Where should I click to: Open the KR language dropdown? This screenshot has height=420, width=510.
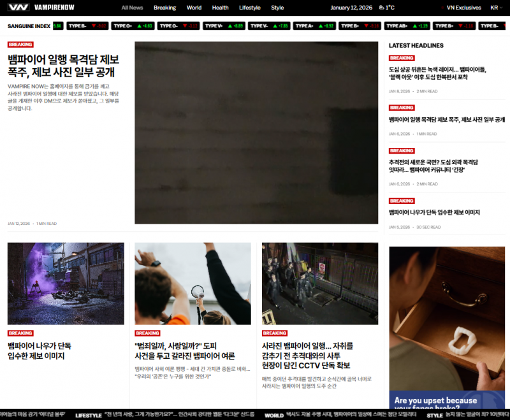click(497, 8)
